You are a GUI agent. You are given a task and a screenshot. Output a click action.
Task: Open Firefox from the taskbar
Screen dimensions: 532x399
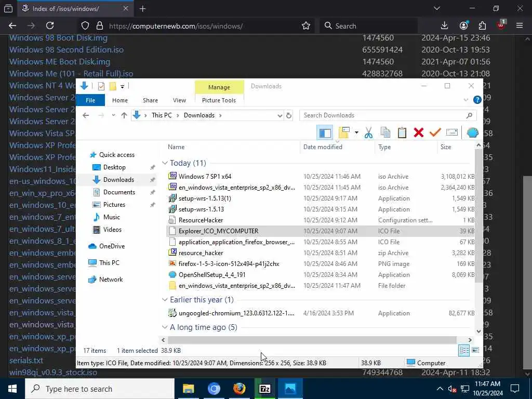click(x=239, y=389)
